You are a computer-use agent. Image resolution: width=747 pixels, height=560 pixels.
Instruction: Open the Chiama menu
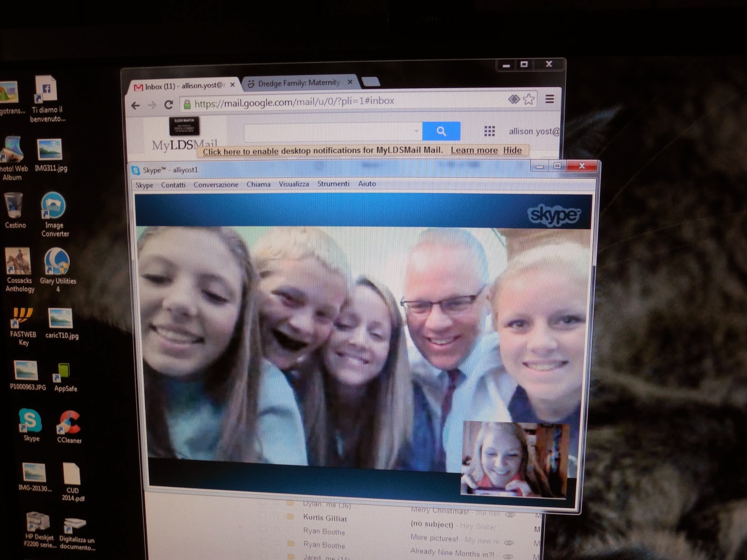point(259,184)
